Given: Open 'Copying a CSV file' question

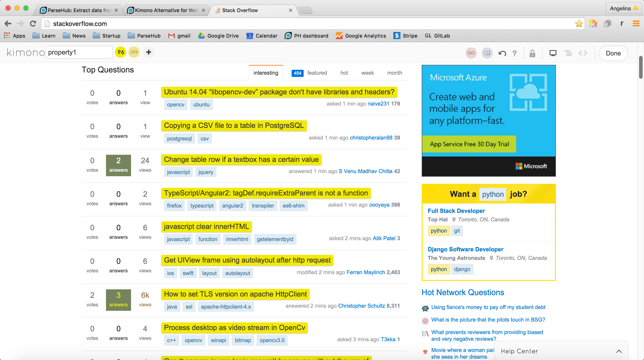Looking at the screenshot, I should coord(234,125).
